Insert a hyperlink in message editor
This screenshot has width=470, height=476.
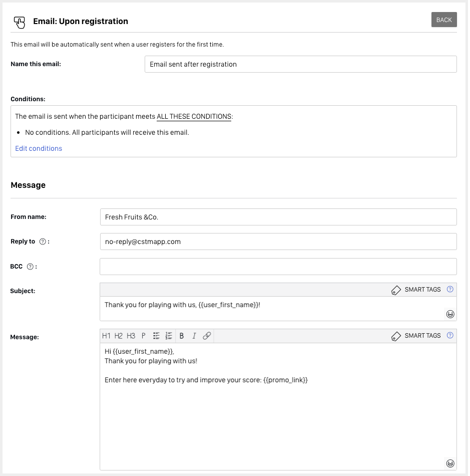207,336
